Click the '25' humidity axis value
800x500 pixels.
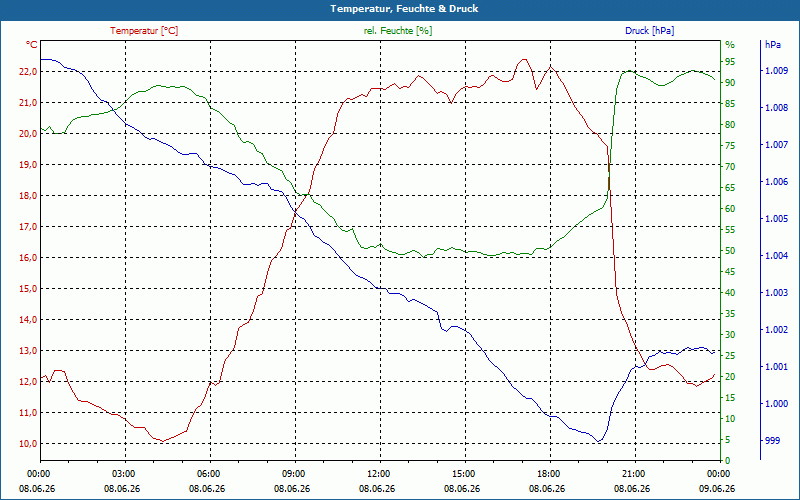730,356
